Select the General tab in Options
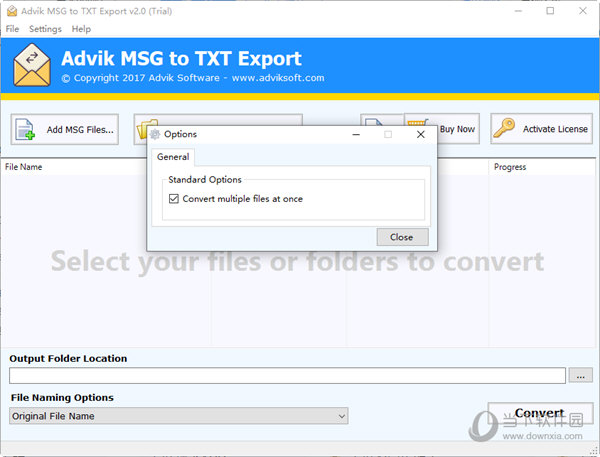Image resolution: width=600 pixels, height=457 pixels. tap(173, 157)
